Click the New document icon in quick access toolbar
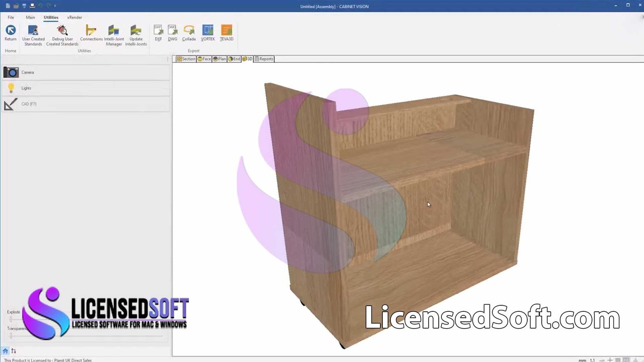This screenshot has height=362, width=644. [8, 6]
